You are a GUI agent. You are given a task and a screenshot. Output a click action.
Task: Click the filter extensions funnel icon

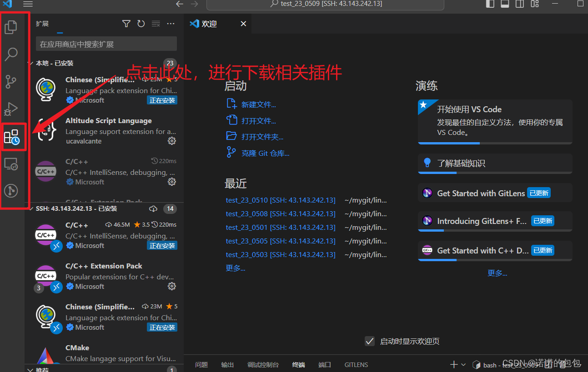coord(126,24)
